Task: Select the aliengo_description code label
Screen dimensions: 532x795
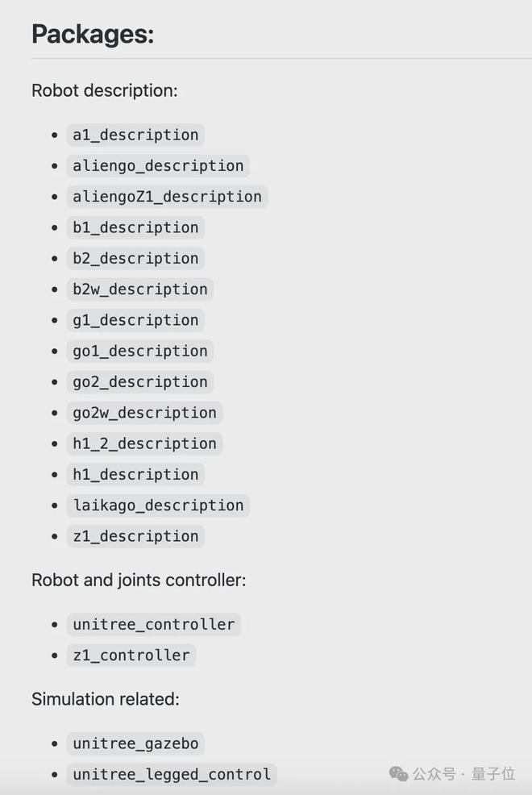Action: pos(158,166)
